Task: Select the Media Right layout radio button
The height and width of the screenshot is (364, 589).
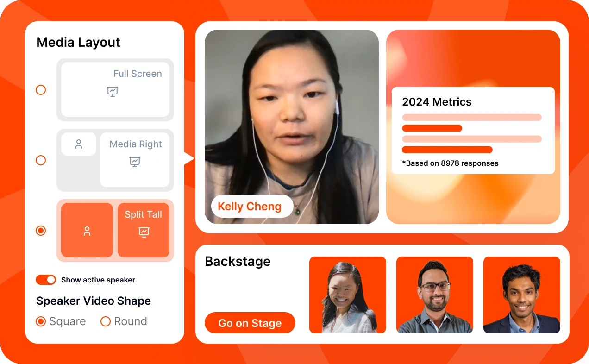Action: tap(41, 160)
